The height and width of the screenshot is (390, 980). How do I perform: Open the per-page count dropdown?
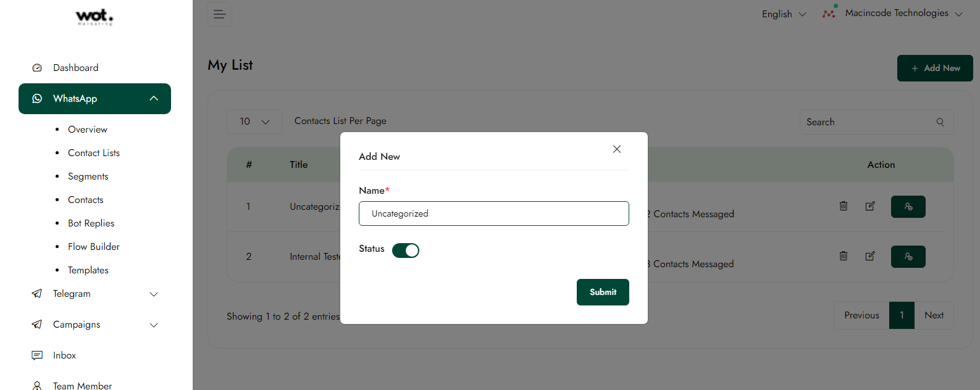(254, 122)
